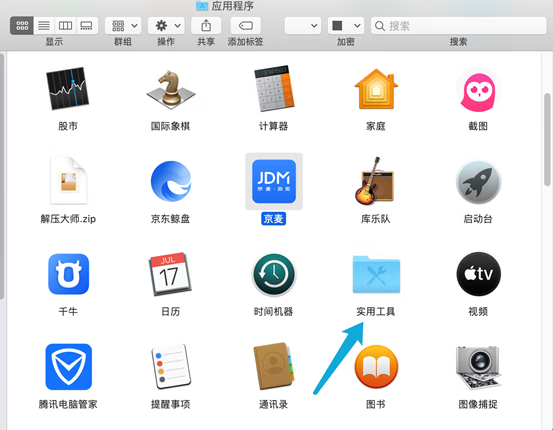This screenshot has height=430, width=553.
Task: Switch to icon view mode
Action: [22, 25]
